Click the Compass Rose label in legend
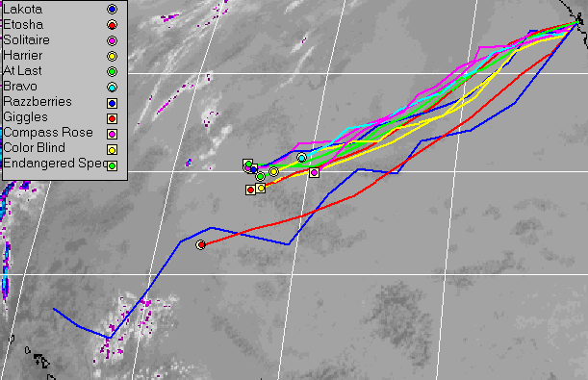This screenshot has height=380, width=588. pyautogui.click(x=48, y=133)
